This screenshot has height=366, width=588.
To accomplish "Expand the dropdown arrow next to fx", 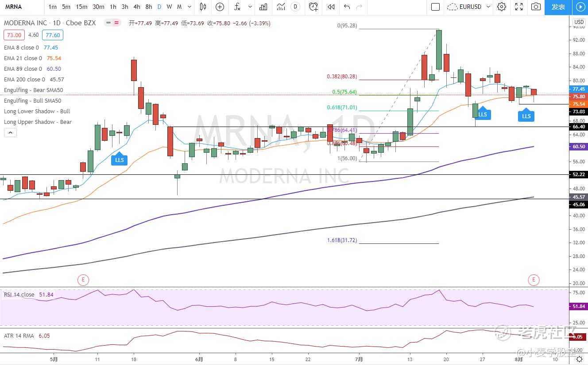I will tap(250, 7).
